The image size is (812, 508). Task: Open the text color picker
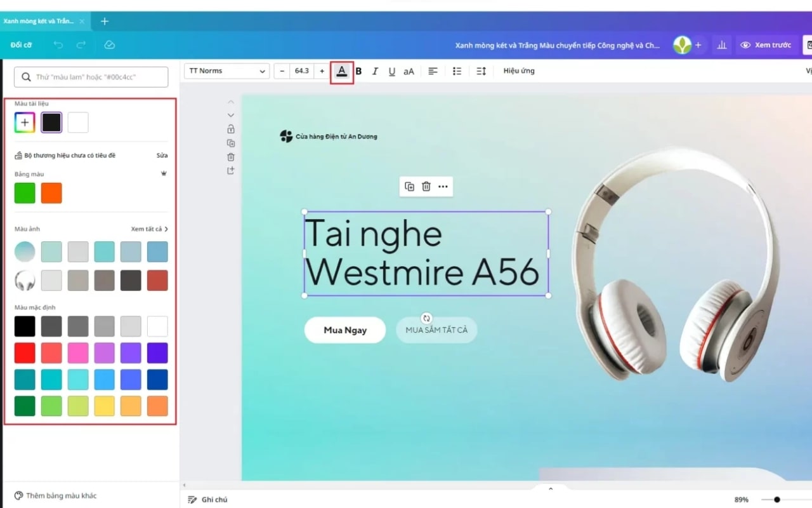pyautogui.click(x=342, y=70)
